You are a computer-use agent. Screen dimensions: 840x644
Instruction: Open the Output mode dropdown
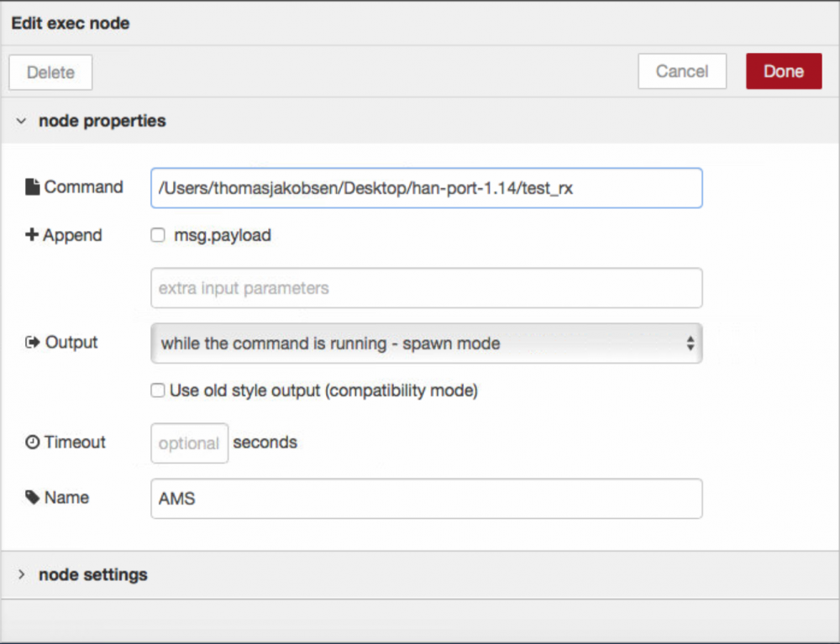tap(426, 343)
